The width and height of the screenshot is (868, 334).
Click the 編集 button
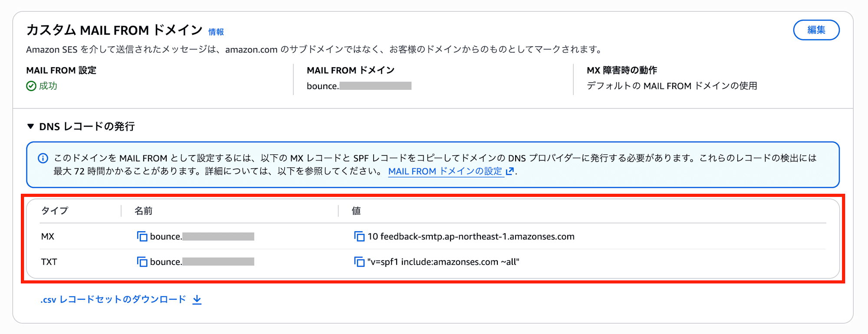point(816,30)
